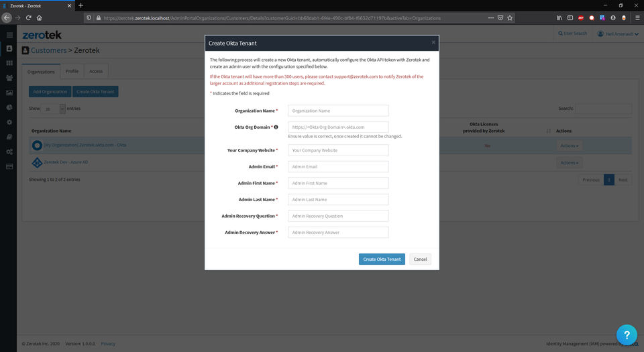Open the hamburger menu in the sidebar

(9, 35)
